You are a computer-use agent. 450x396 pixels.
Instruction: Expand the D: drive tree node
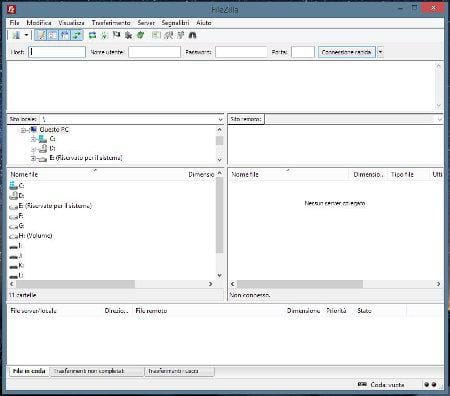coord(33,149)
